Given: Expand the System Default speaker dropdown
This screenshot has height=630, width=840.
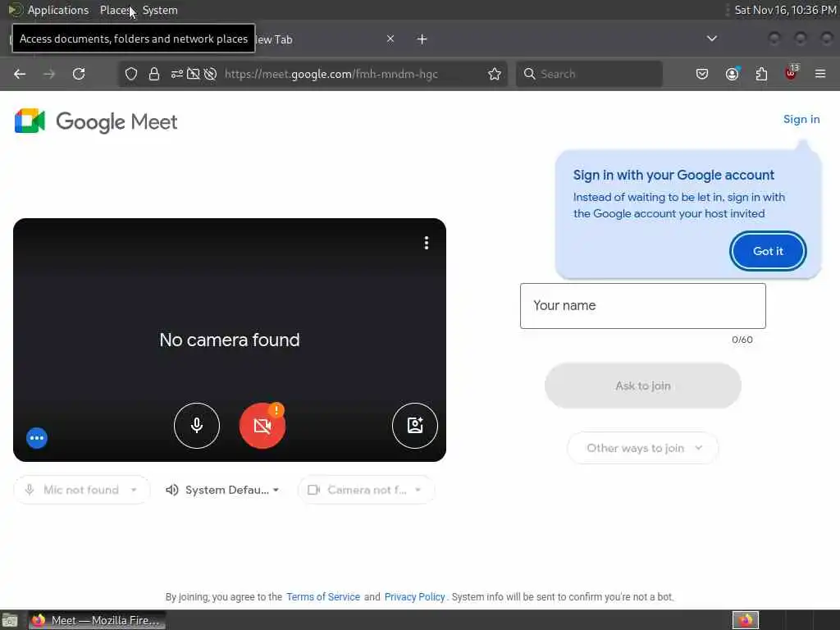Looking at the screenshot, I should pyautogui.click(x=221, y=490).
